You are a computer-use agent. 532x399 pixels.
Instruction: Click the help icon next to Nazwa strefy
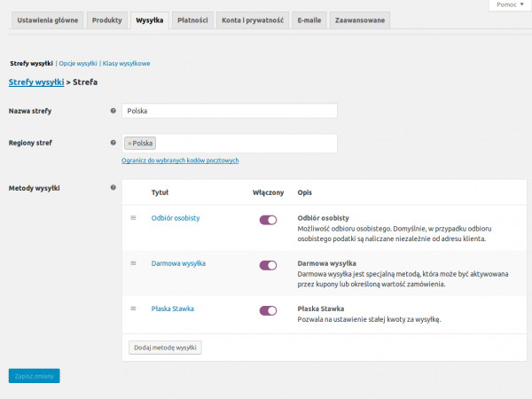(x=113, y=111)
